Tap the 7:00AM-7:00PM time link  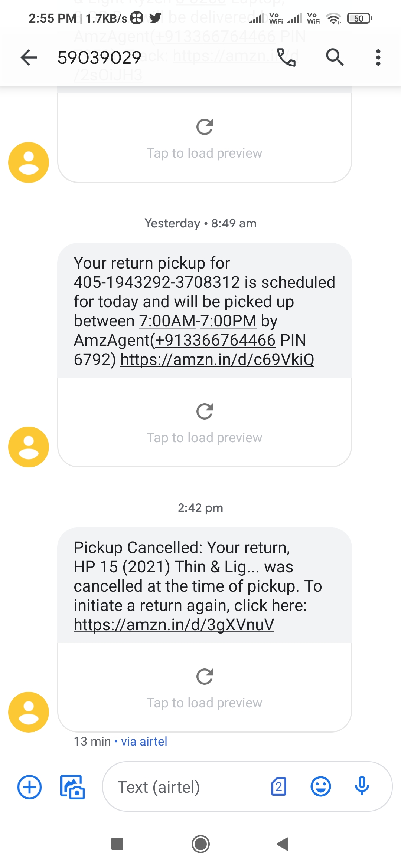click(x=198, y=321)
